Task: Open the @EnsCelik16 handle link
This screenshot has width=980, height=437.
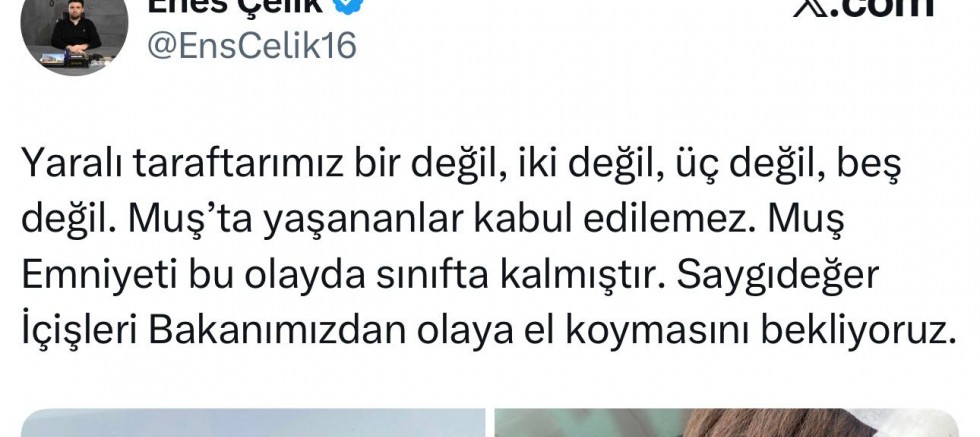Action: [x=252, y=46]
